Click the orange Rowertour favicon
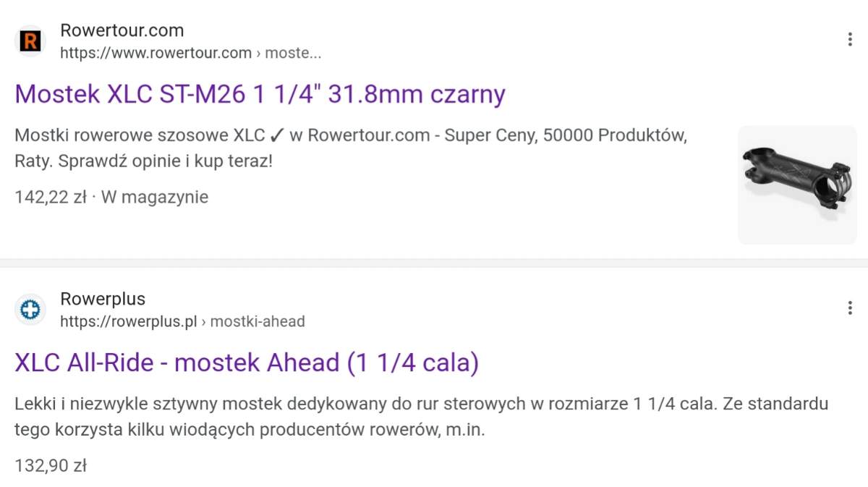 tap(30, 41)
